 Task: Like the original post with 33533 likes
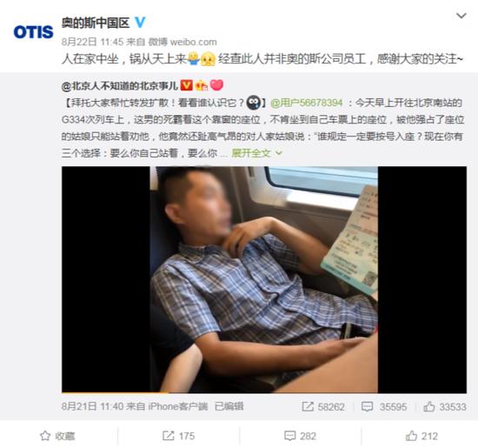coord(445,406)
